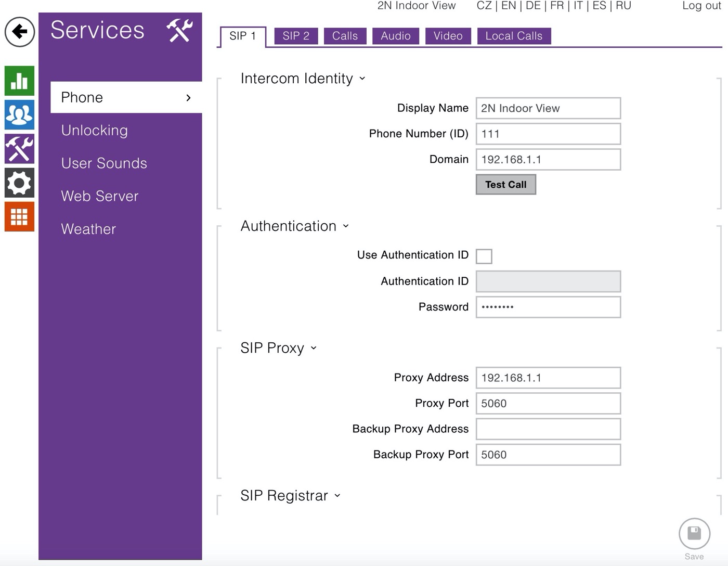Click the Proxy Address field
The width and height of the screenshot is (728, 566).
click(548, 378)
